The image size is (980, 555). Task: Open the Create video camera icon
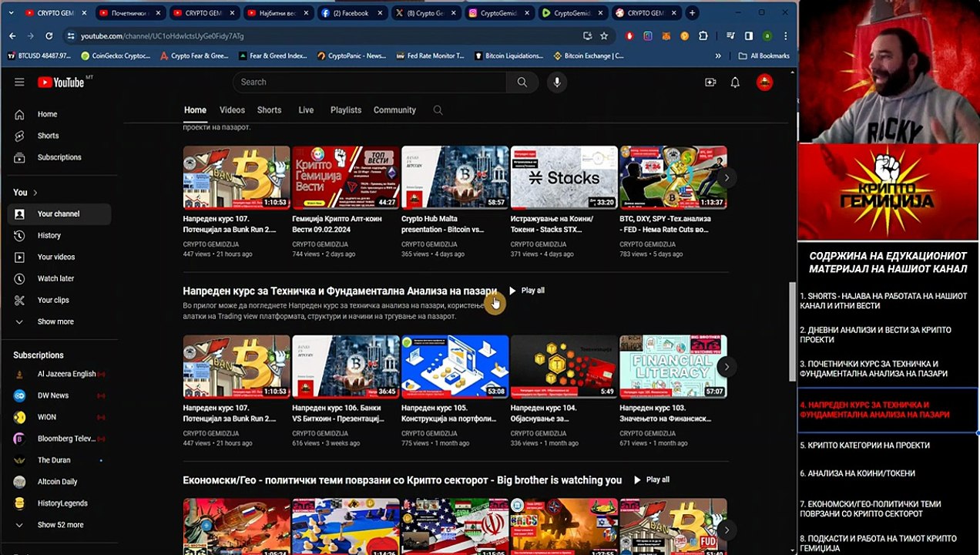point(710,82)
